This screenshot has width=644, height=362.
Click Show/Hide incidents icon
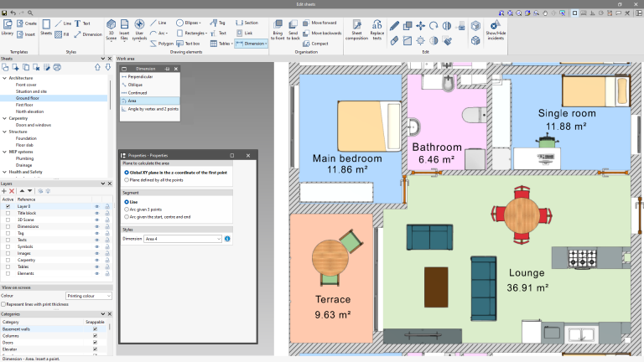coord(496,29)
